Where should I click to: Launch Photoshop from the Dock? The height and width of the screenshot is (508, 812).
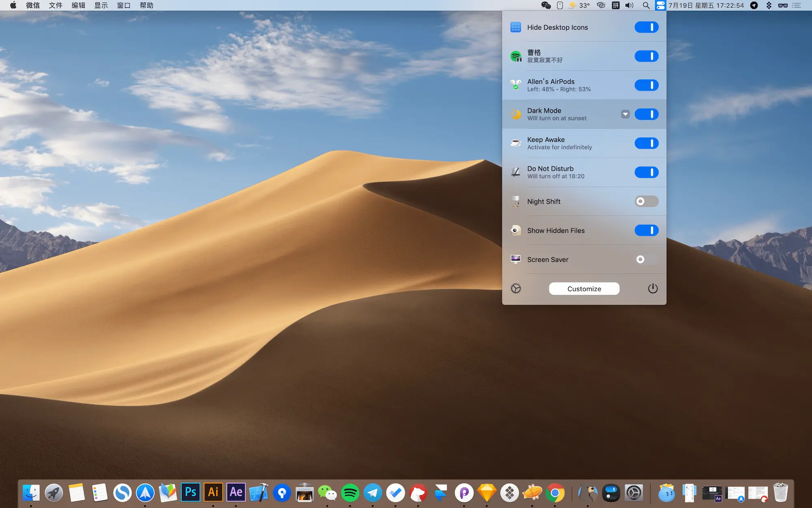[191, 492]
